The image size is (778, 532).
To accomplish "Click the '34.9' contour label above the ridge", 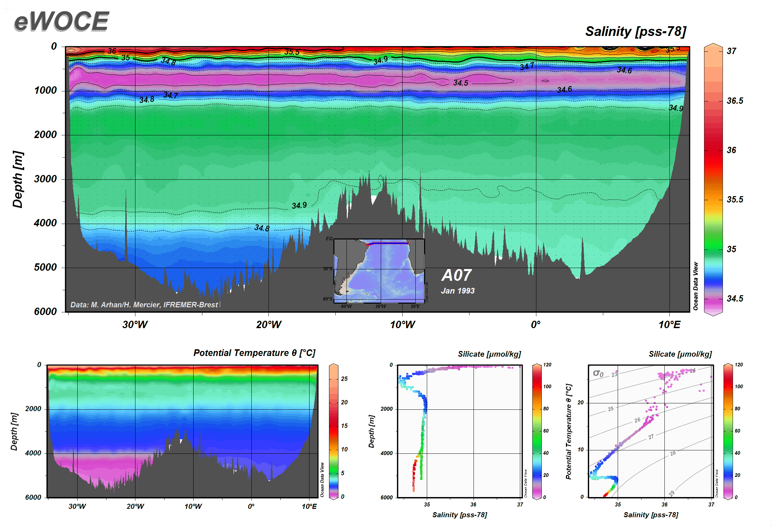I will click(299, 205).
